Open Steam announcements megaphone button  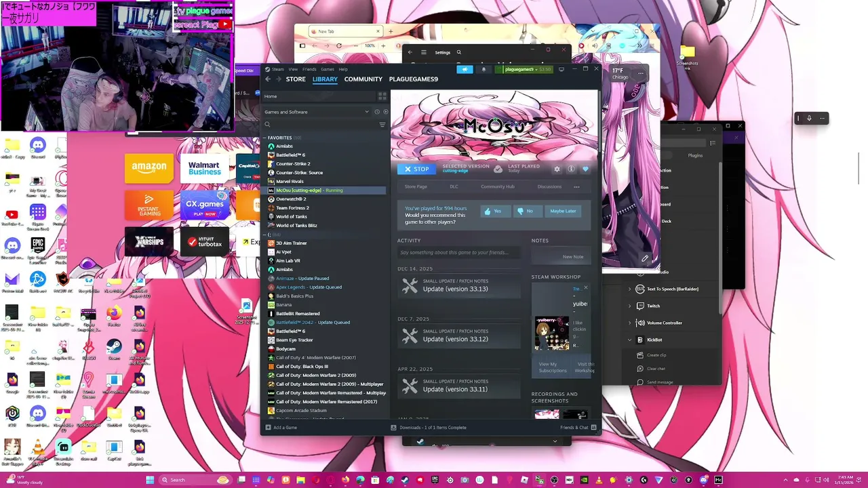click(465, 69)
